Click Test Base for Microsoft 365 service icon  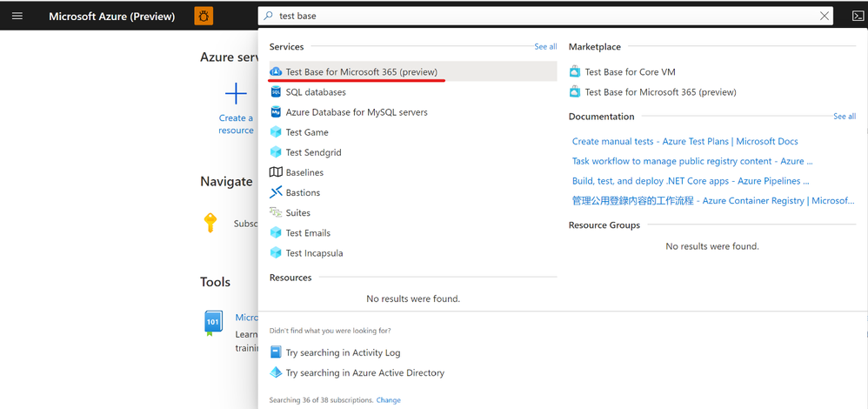coord(276,72)
